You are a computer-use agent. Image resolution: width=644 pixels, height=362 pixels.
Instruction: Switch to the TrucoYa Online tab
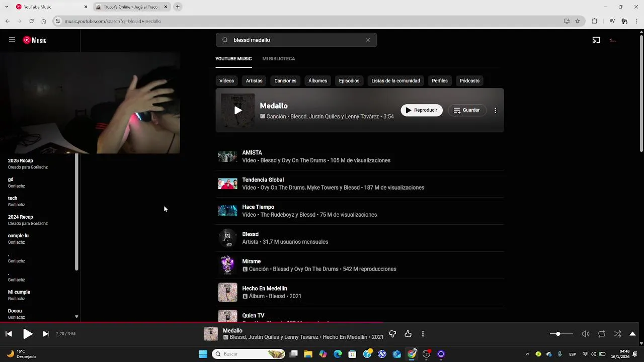(x=131, y=7)
